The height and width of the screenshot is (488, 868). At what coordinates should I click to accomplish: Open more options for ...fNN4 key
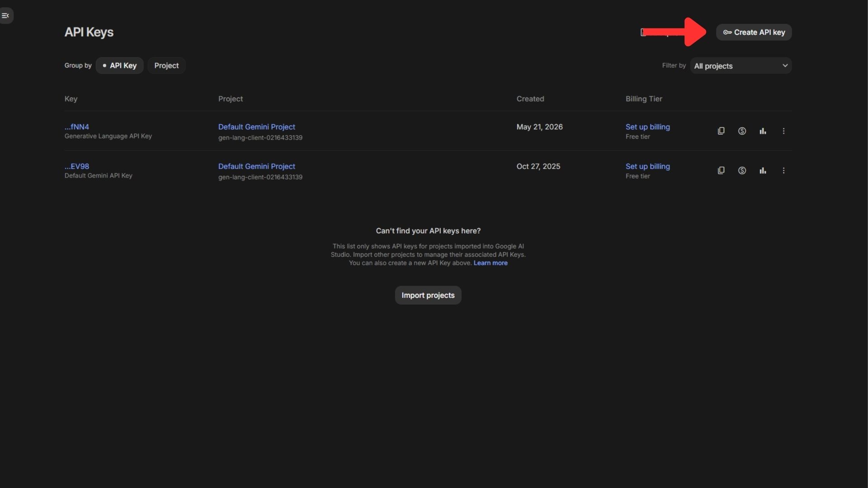click(x=783, y=131)
